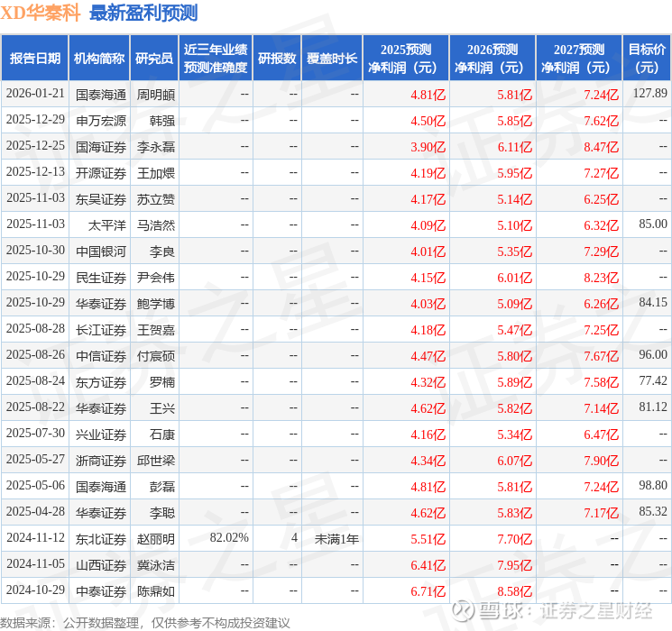Click target price 85.00

653,224
